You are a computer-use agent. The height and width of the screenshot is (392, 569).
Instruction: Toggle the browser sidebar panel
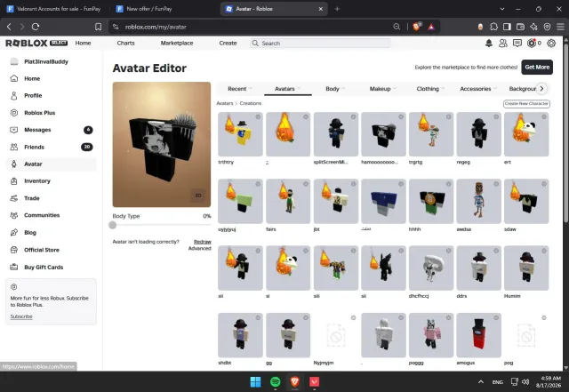[507, 27]
